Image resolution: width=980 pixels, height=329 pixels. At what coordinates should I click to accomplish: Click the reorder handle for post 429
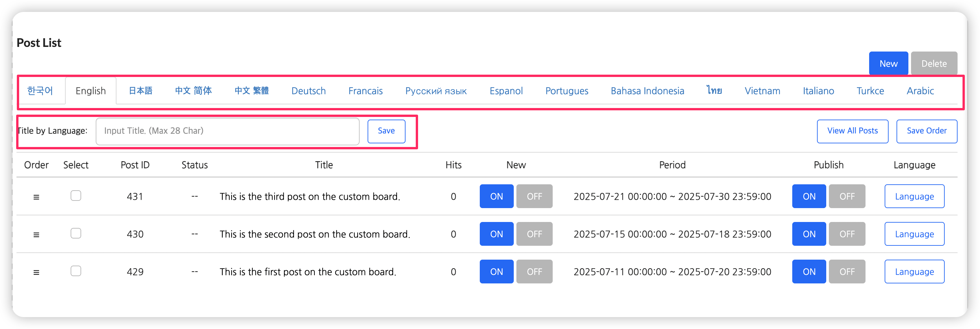click(36, 272)
